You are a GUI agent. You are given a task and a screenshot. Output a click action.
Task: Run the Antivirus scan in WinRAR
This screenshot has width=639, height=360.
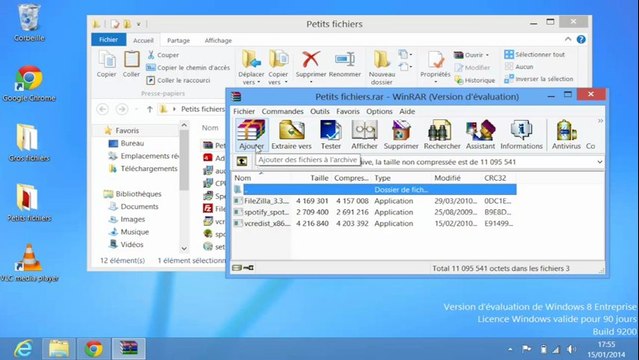566,135
